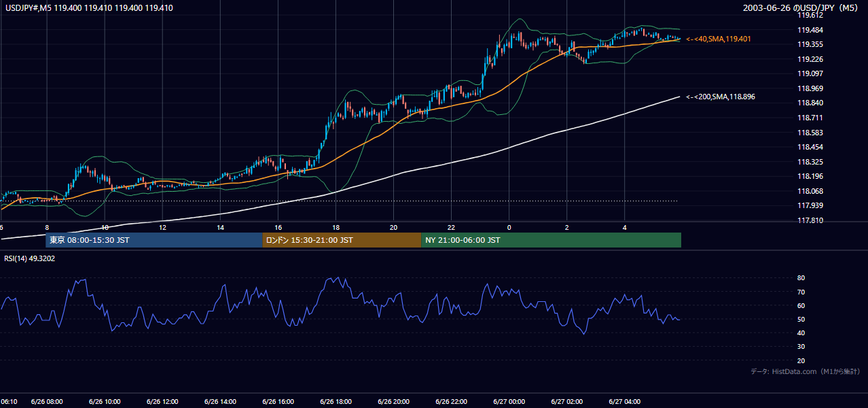The width and height of the screenshot is (868, 408).
Task: Click price axis value 118.969
Action: 811,88
